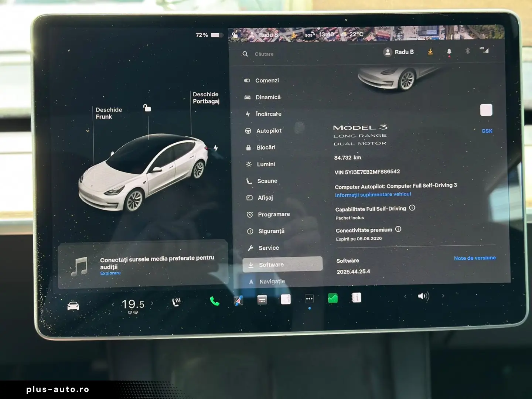Screen dimensions: 532x399
Task: Tap Deschide Frunk on car view
Action: (109, 113)
